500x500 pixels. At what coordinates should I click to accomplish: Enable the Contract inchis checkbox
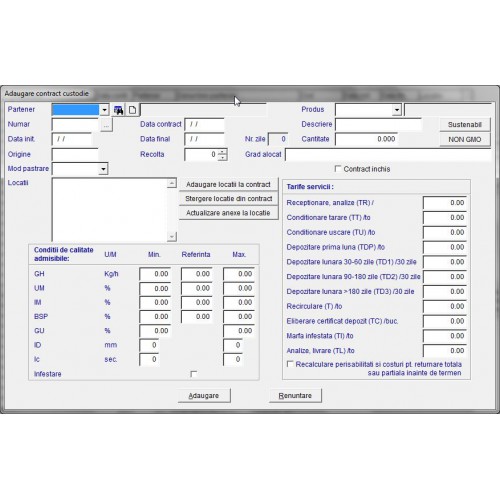coord(338,169)
